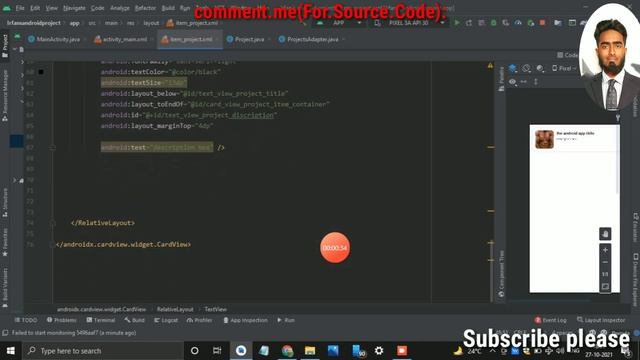This screenshot has width=640, height=360.
Task: Open the Settings gear in the taskbar
Action: pyautogui.click(x=379, y=351)
